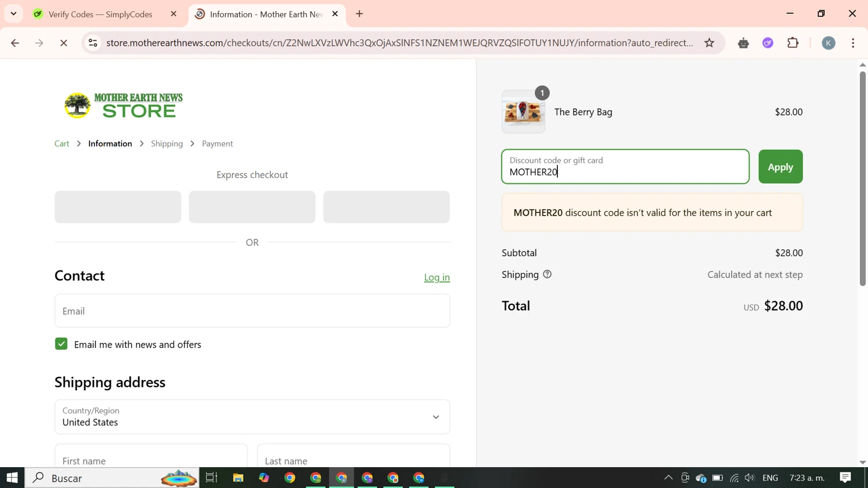Image resolution: width=868 pixels, height=488 pixels.
Task: Click the Mother Earth News Store logo
Action: [x=123, y=105]
